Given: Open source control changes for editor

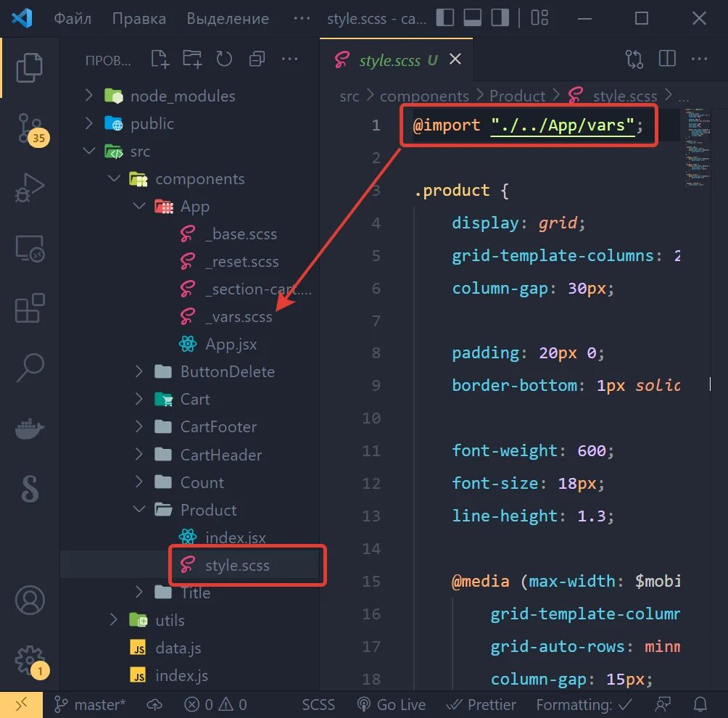Looking at the screenshot, I should click(634, 59).
